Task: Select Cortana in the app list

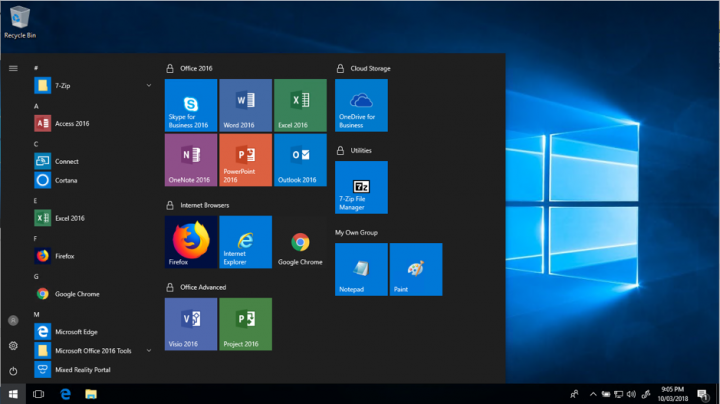Action: pos(66,181)
